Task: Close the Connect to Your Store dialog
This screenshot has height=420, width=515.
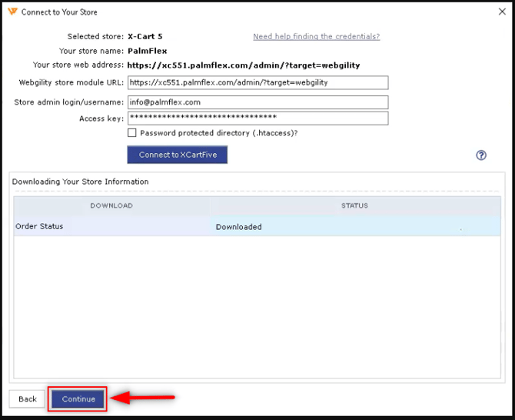Action: pyautogui.click(x=502, y=12)
